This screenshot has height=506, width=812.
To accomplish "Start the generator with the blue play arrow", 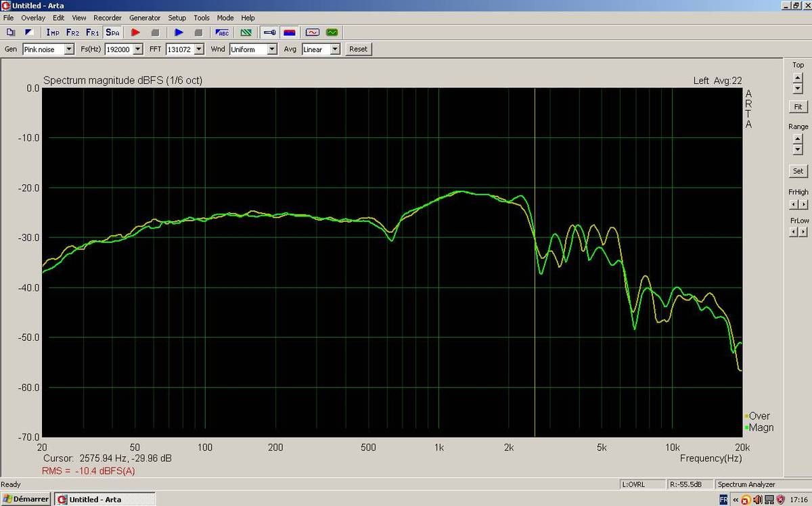I will pyautogui.click(x=179, y=32).
